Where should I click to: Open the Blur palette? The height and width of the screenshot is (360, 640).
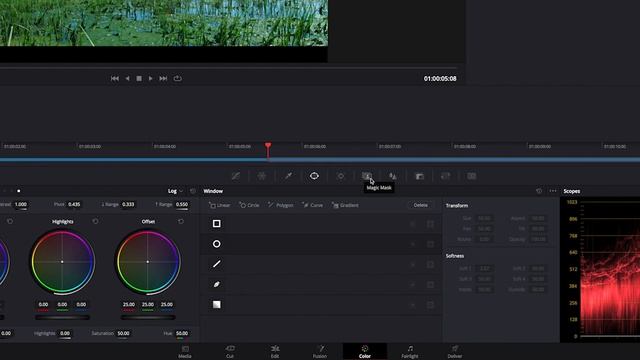pyautogui.click(x=393, y=176)
